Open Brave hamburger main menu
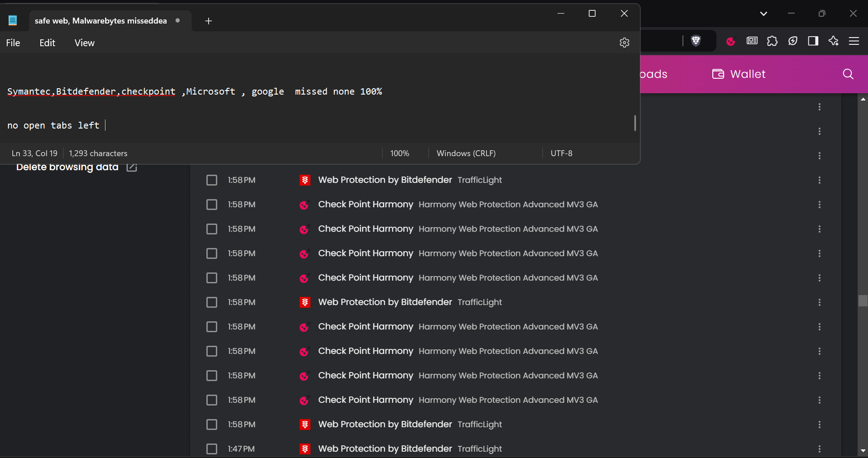This screenshot has width=868, height=458. [854, 41]
